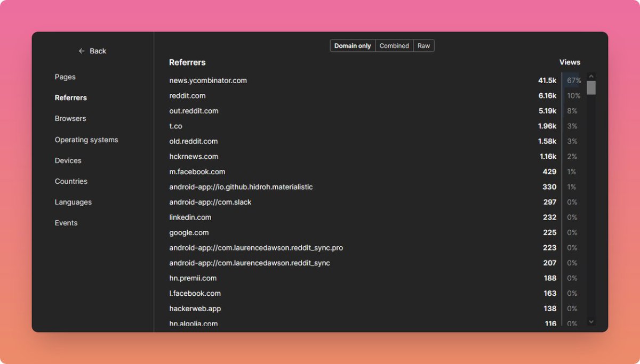640x364 pixels.
Task: Click the 188 views value
Action: (x=550, y=278)
